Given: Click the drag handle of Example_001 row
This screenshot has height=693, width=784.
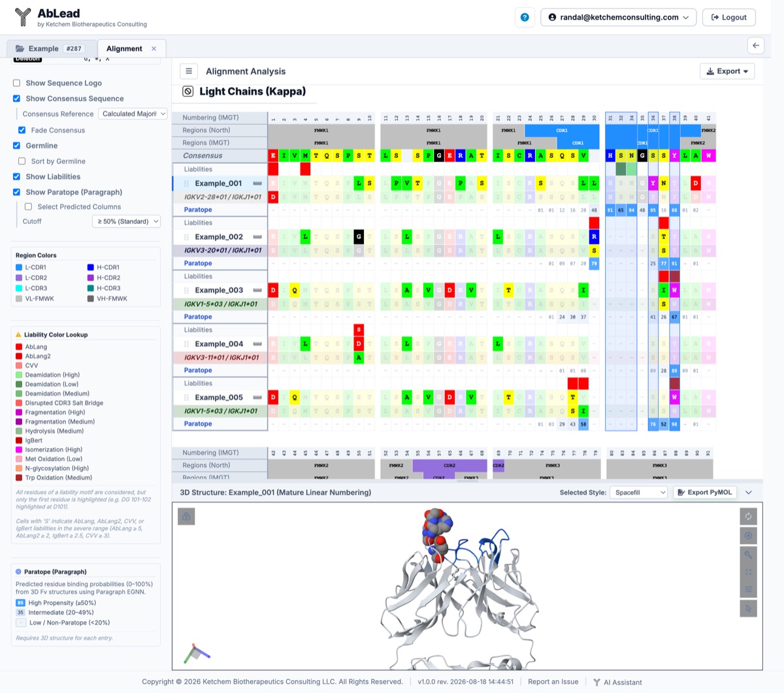Looking at the screenshot, I should pyautogui.click(x=187, y=184).
